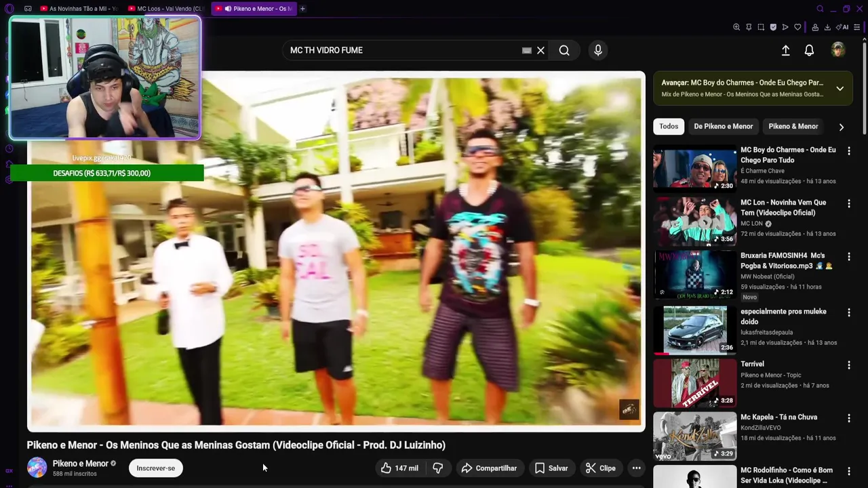Select the Pikeno & Menor chip

(793, 126)
